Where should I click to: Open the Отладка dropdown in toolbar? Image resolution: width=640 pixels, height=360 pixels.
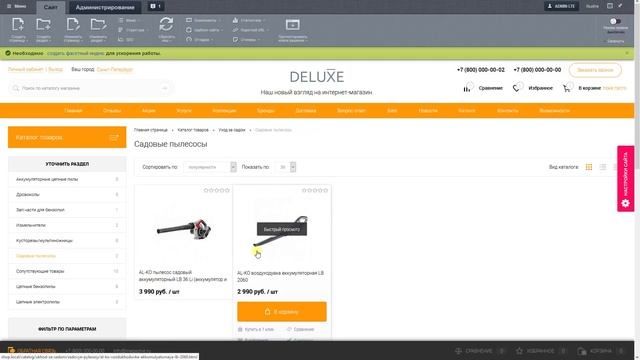click(200, 40)
